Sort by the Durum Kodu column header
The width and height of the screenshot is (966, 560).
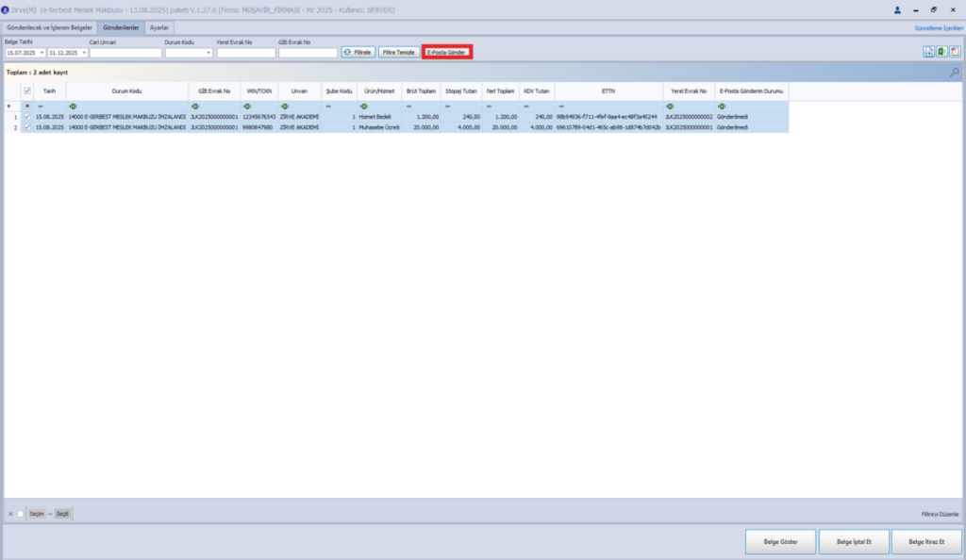[x=127, y=91]
